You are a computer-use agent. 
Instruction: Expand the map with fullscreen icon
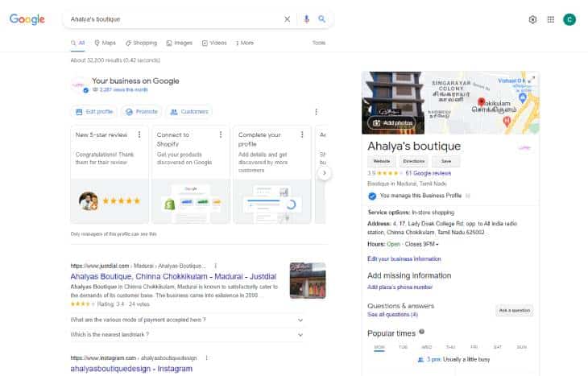click(x=532, y=80)
